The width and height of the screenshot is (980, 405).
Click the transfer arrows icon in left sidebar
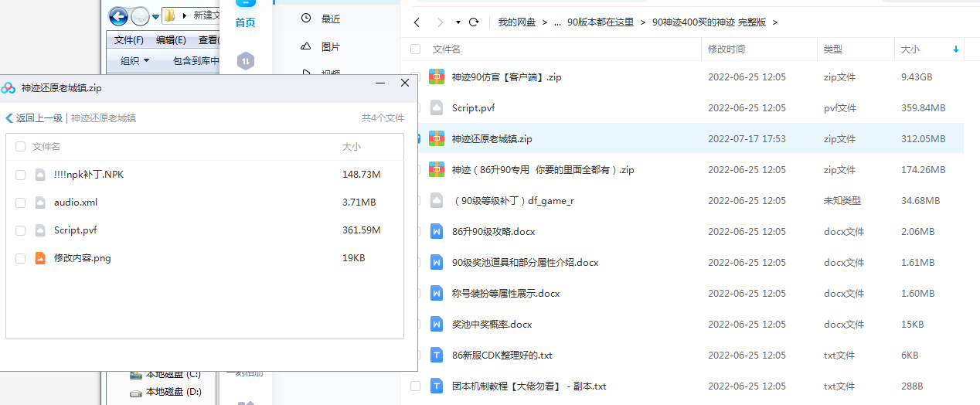pos(245,60)
